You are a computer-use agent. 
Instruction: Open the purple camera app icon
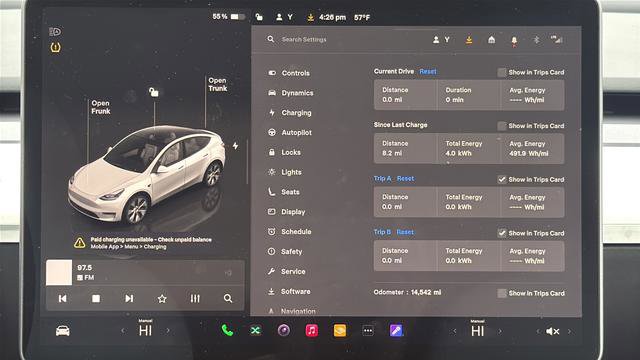point(284,331)
